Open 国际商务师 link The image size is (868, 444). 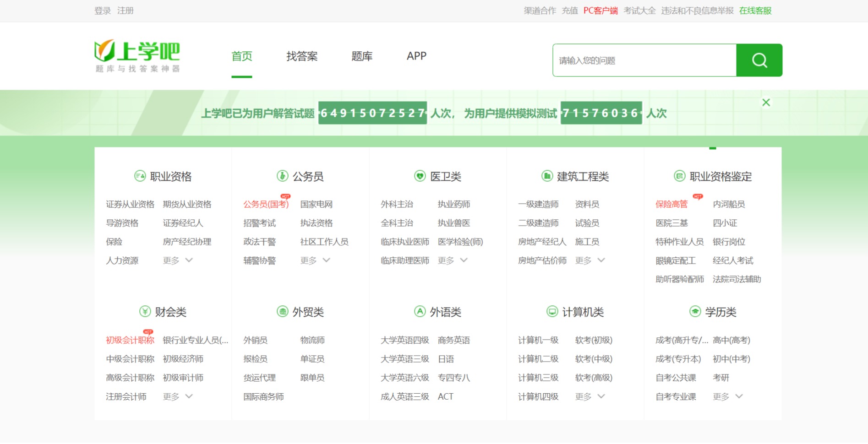point(263,396)
